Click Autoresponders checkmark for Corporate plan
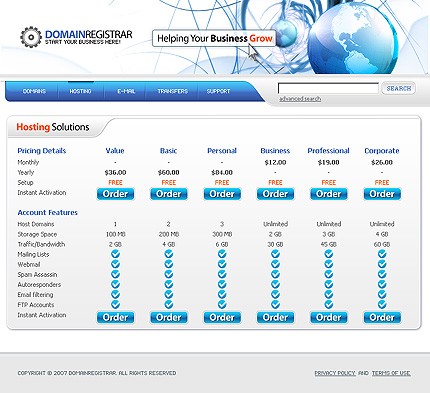Viewport: 430px width, 393px height. [x=382, y=284]
